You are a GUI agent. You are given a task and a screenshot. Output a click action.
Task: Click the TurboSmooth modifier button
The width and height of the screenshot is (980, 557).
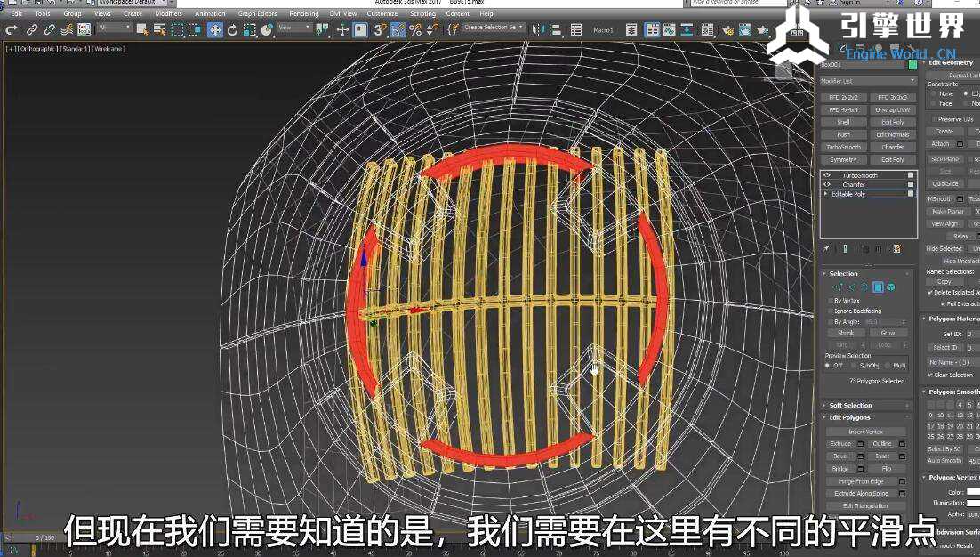[843, 147]
